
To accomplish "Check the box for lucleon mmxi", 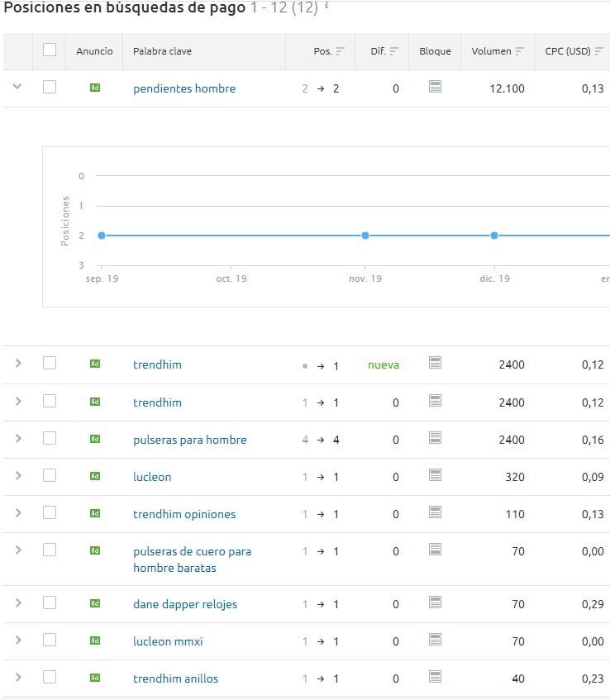I will point(50,640).
